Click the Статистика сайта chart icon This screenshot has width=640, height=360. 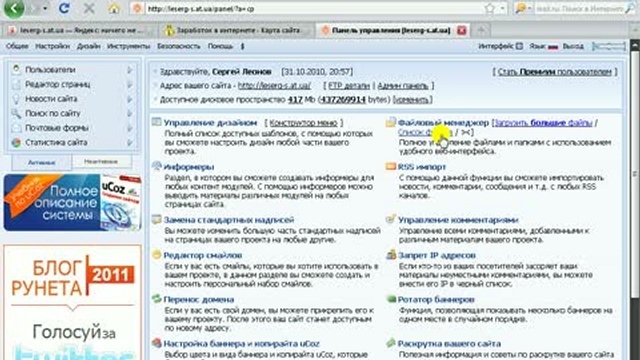[x=16, y=142]
